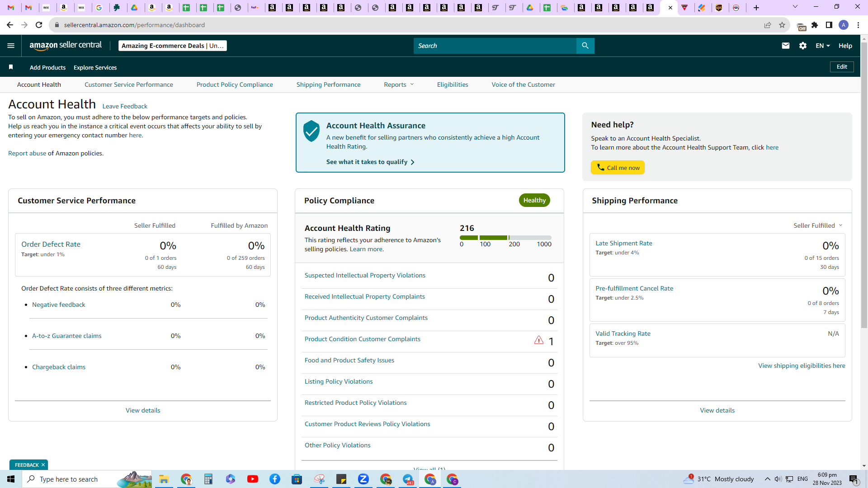This screenshot has height=488, width=868.
Task: Click the Seller Central search field
Action: coord(495,46)
